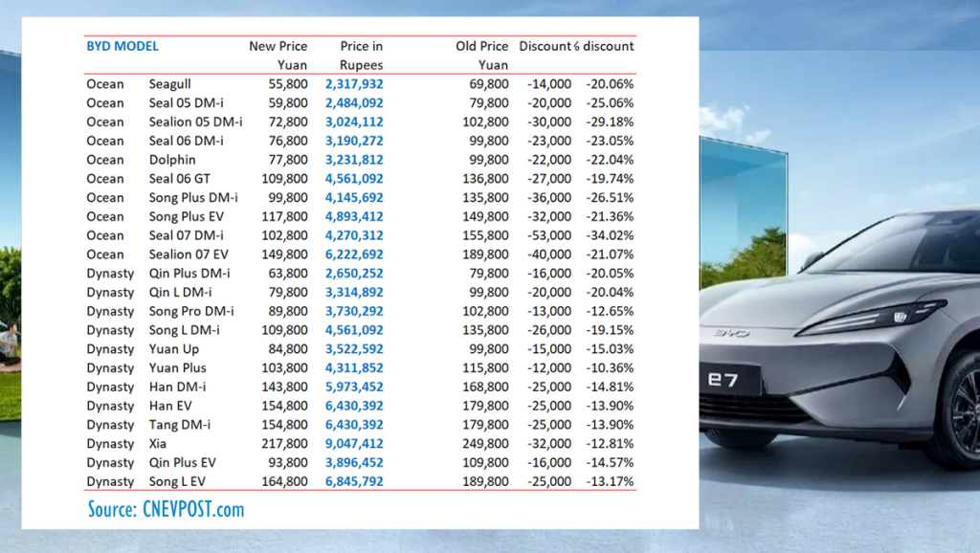Select the "-34.02%" discount value
This screenshot has width=980, height=553.
click(610, 235)
